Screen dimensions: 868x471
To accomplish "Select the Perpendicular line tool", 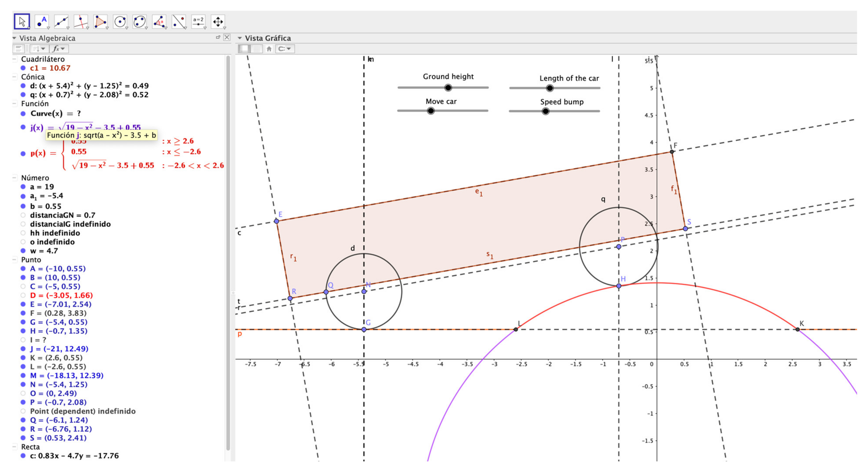I will 81,22.
